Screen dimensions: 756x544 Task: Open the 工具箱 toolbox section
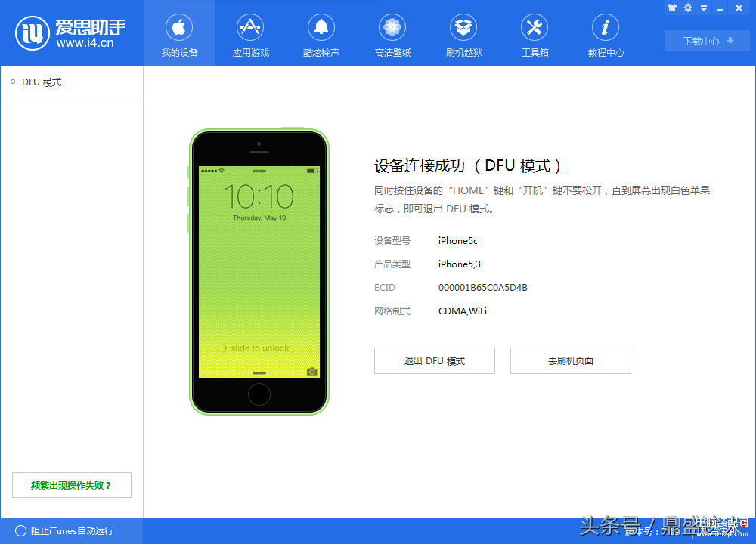[x=534, y=34]
